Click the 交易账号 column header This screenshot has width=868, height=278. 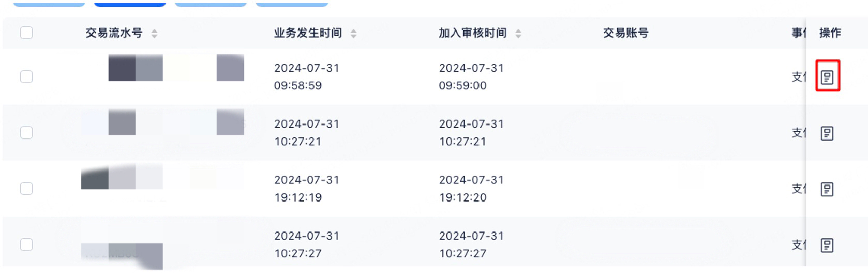tap(626, 33)
